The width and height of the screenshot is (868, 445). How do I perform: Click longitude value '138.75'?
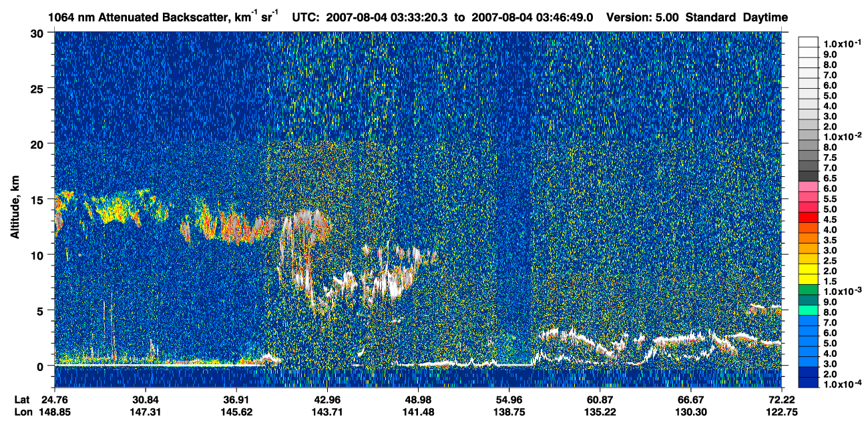coord(509,411)
